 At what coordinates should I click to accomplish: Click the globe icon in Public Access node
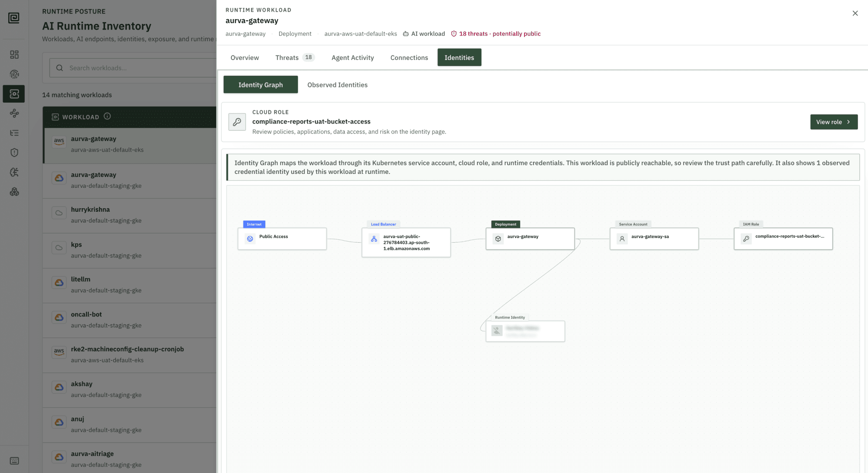250,239
